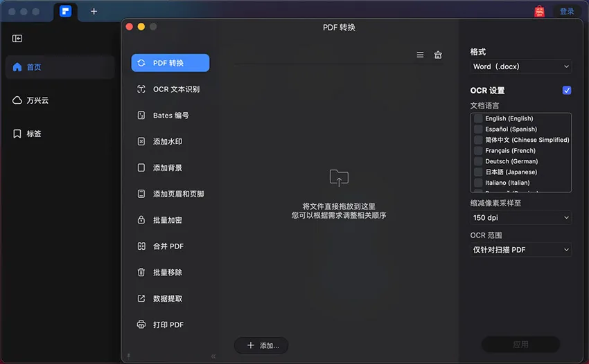Expand the 150 dpi sampling dropdown
This screenshot has width=589, height=364.
click(520, 217)
